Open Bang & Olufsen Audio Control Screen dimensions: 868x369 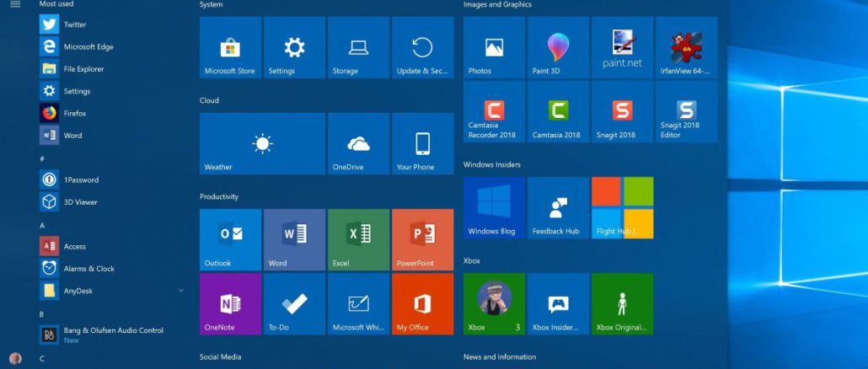[x=111, y=334]
